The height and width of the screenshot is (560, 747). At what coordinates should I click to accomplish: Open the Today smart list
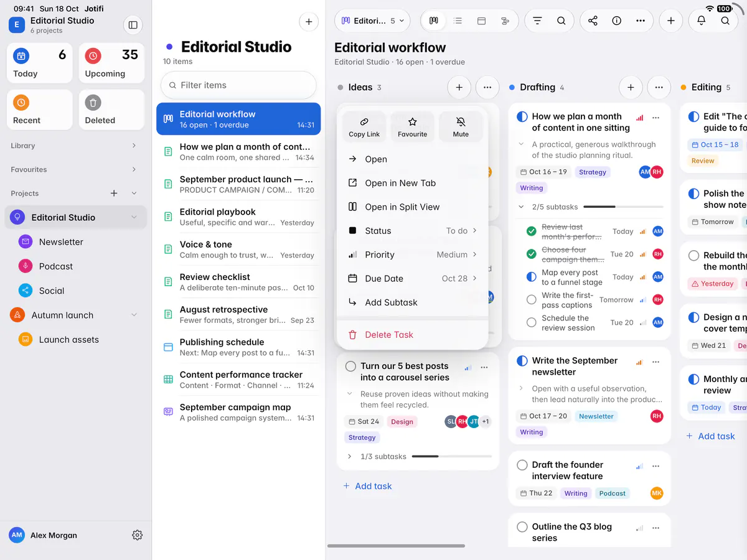pos(40,63)
